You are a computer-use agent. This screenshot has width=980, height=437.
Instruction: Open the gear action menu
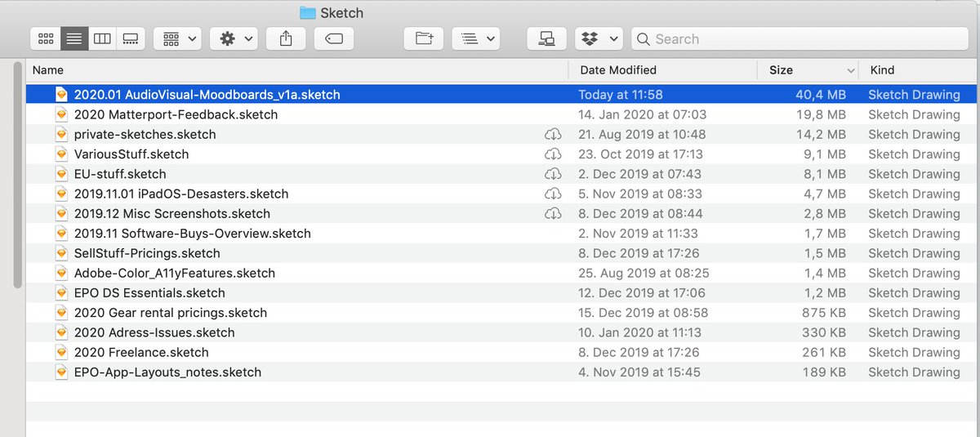(x=235, y=38)
